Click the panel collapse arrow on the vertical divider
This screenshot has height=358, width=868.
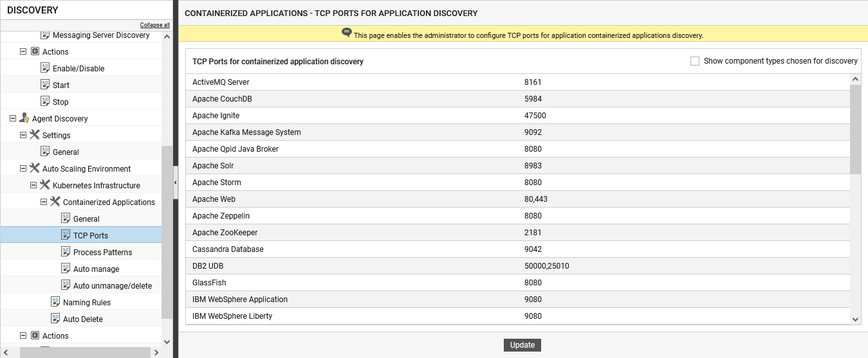tap(176, 183)
